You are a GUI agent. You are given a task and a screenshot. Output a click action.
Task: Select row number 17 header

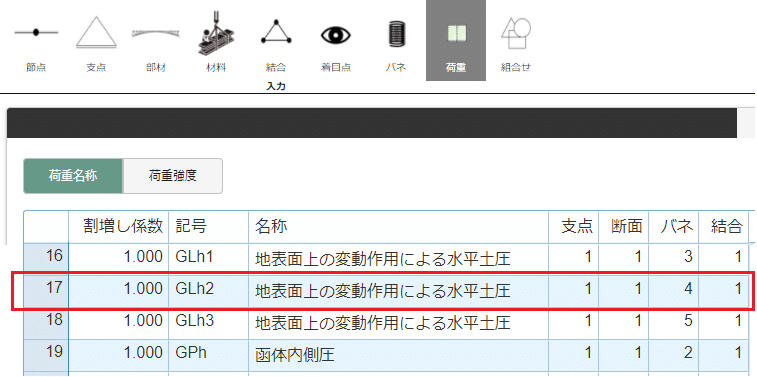click(46, 291)
